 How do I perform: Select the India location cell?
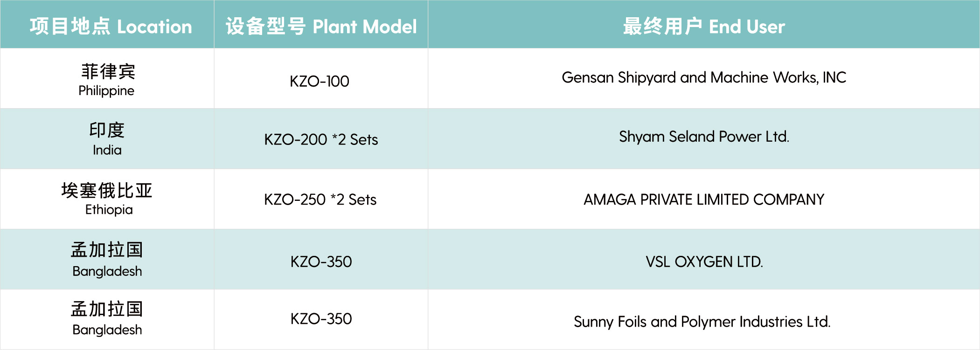click(x=107, y=139)
